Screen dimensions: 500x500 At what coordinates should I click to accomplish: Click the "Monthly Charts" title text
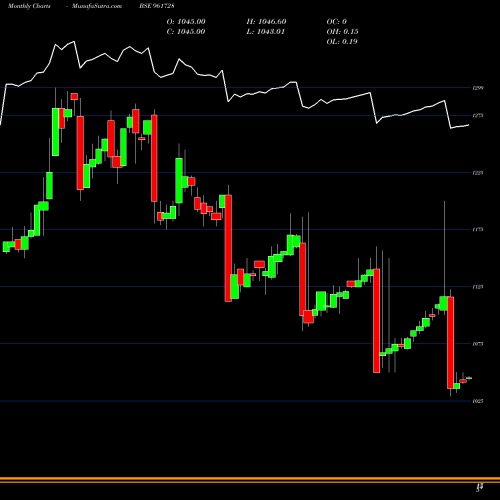pyautogui.click(x=29, y=6)
